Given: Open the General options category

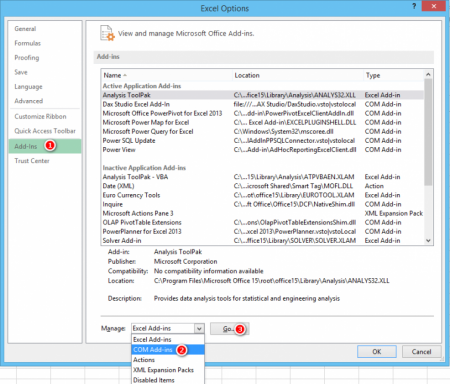Looking at the screenshot, I should click(25, 29).
